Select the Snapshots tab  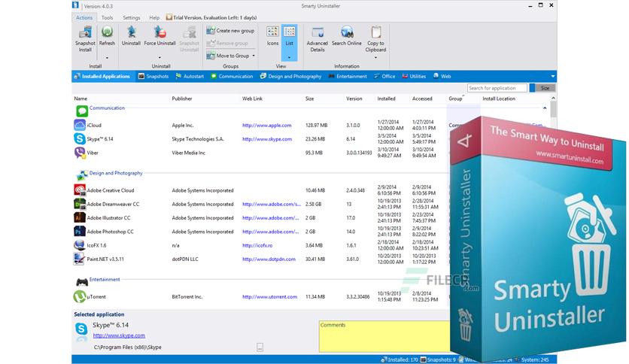[x=153, y=76]
